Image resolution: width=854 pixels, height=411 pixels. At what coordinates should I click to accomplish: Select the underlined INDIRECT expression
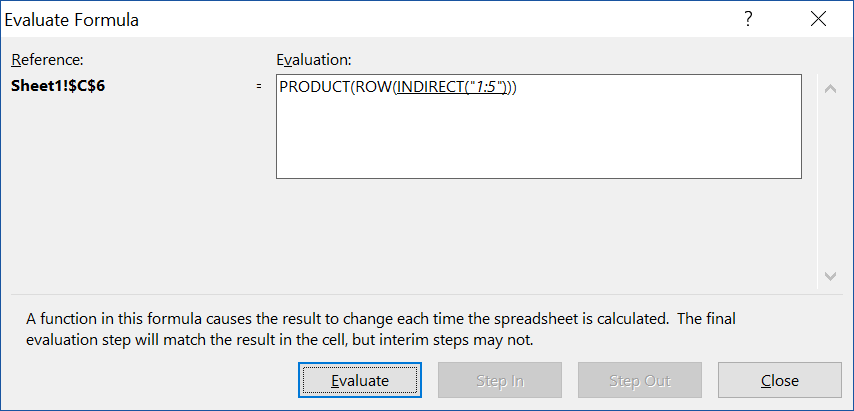[x=451, y=87]
